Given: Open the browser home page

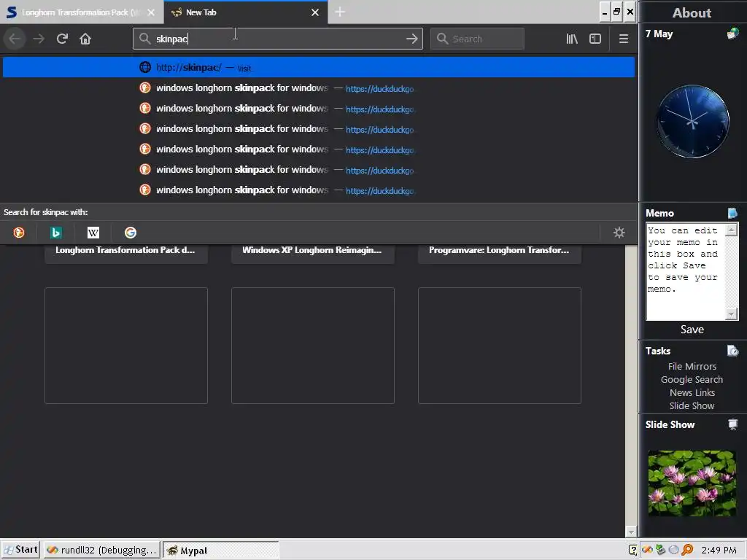Looking at the screenshot, I should click(85, 39).
